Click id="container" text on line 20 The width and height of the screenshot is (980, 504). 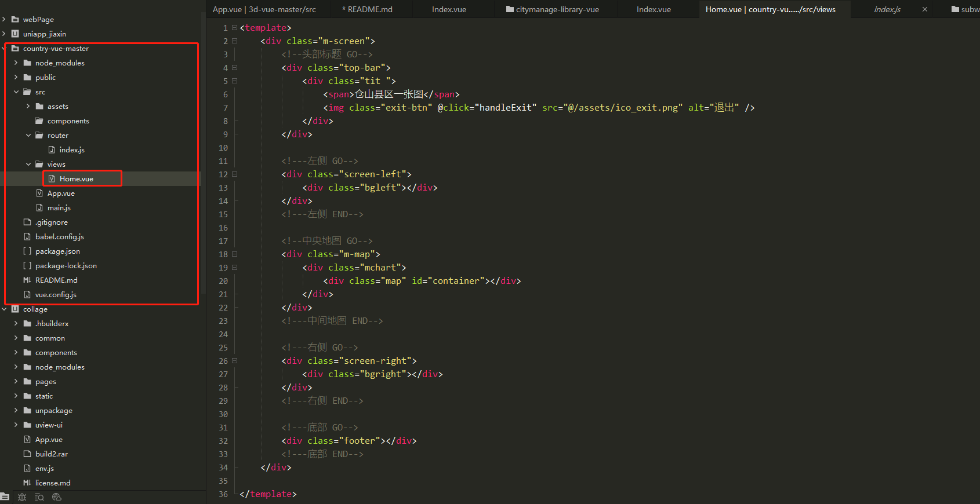click(x=448, y=281)
